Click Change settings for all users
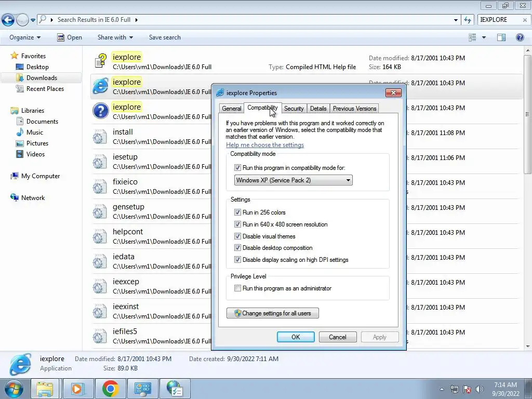 pyautogui.click(x=273, y=313)
